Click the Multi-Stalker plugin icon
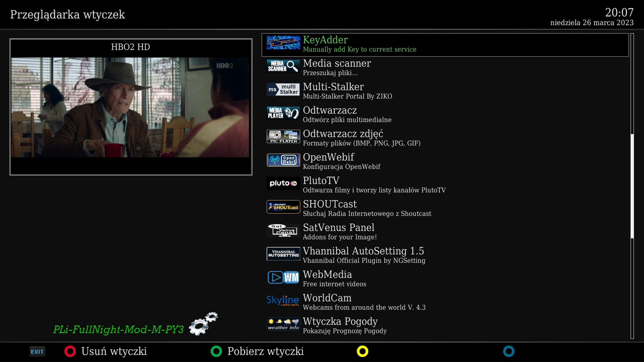Screen dimensions: 644x362 click(x=283, y=89)
